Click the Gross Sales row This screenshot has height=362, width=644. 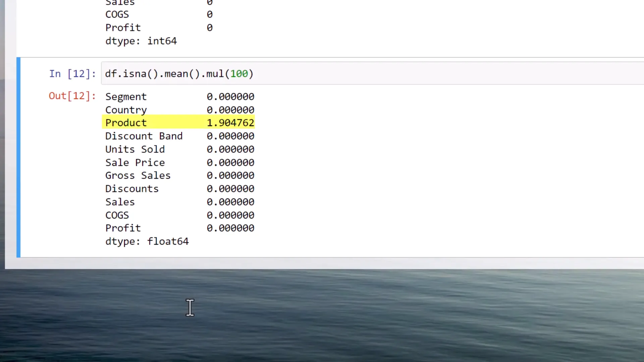(x=138, y=175)
